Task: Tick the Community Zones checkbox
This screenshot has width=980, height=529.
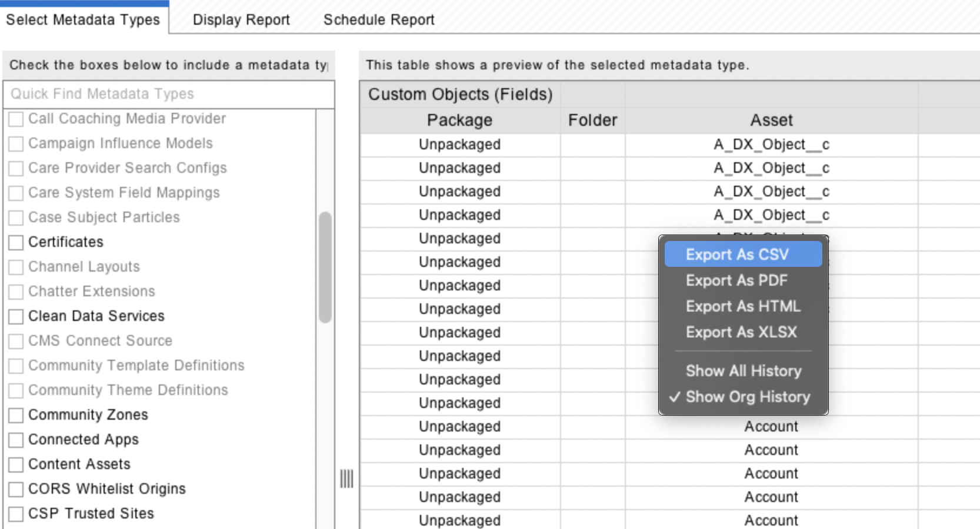Action: click(16, 415)
